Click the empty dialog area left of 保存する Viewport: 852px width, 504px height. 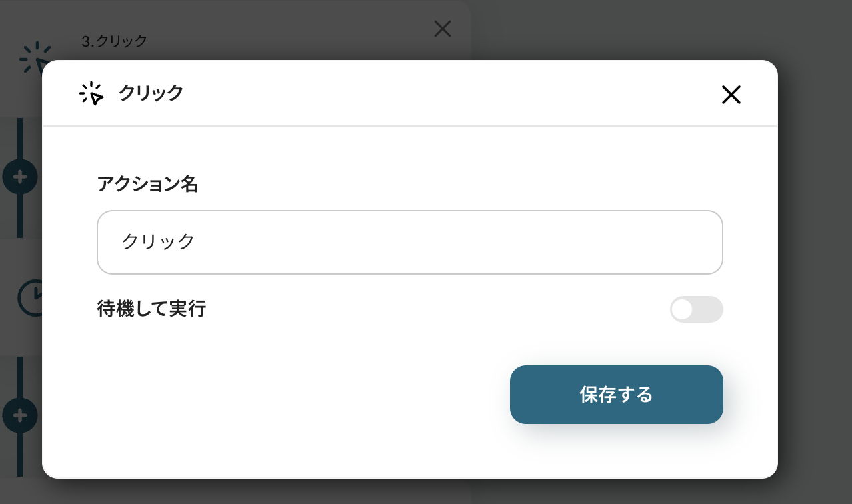(300, 395)
